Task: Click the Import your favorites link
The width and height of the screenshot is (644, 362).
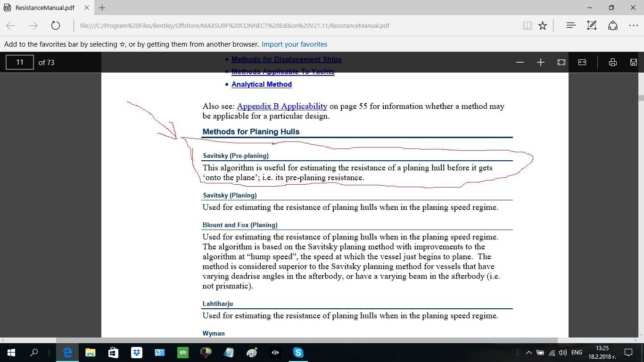Action: tap(294, 44)
